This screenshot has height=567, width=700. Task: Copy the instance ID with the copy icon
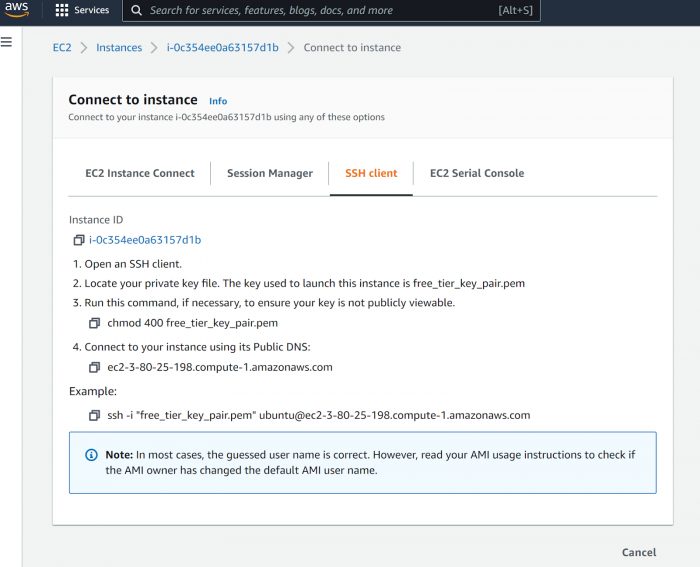pos(79,240)
